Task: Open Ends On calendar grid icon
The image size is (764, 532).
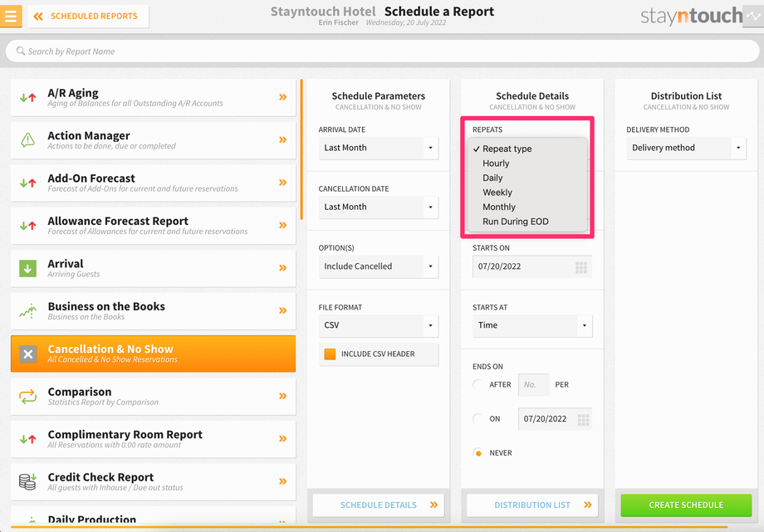Action: click(583, 419)
